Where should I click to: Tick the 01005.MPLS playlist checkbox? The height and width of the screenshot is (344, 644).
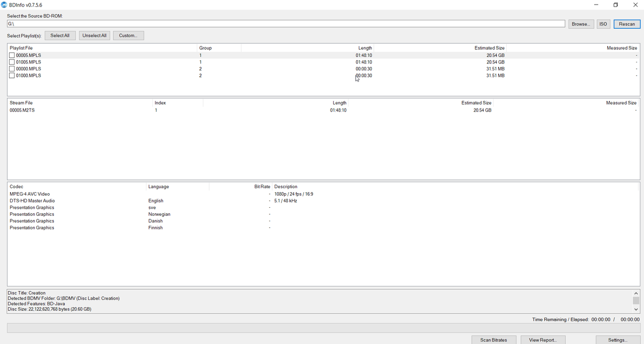12,62
